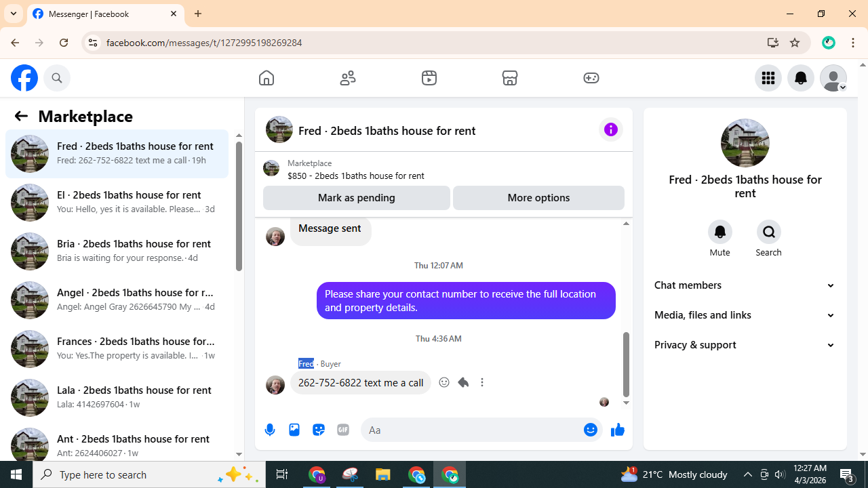868x488 pixels.
Task: Click the Aa message input field
Action: pos(473,430)
